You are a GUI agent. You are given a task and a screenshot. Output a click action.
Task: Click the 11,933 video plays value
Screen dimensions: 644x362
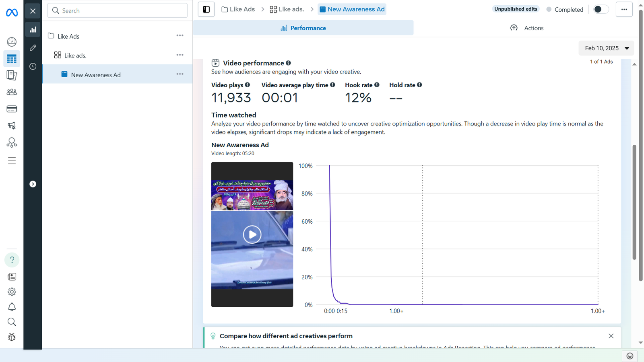pyautogui.click(x=231, y=98)
